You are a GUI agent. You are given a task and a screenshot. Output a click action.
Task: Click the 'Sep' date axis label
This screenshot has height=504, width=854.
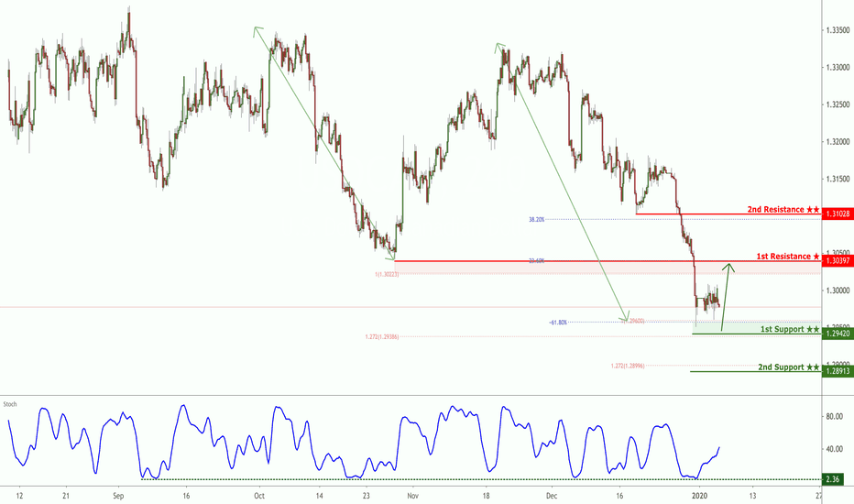(x=119, y=496)
